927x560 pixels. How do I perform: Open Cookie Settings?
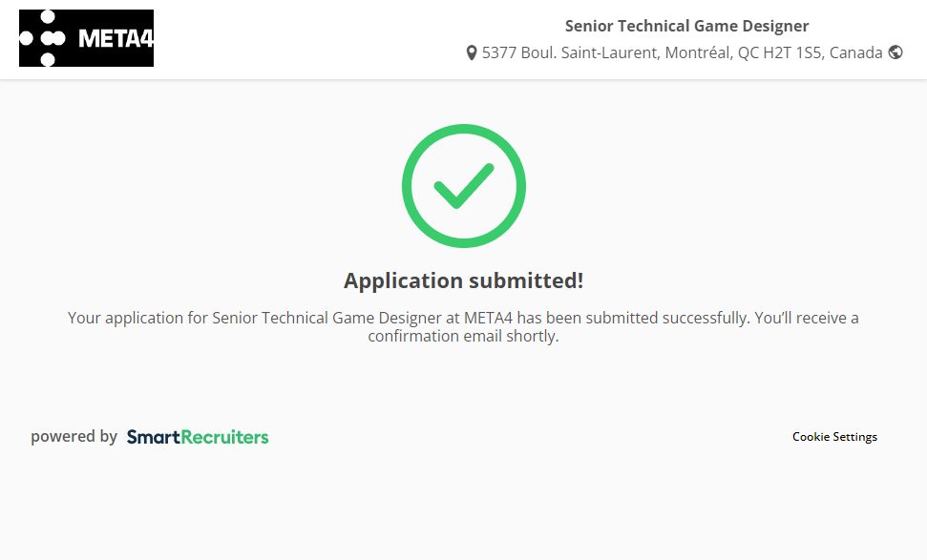[x=834, y=437]
